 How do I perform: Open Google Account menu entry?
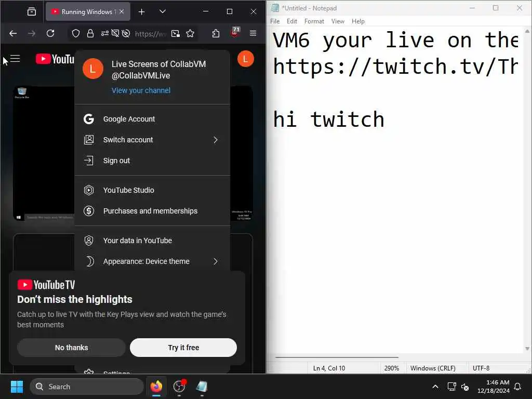152,119
